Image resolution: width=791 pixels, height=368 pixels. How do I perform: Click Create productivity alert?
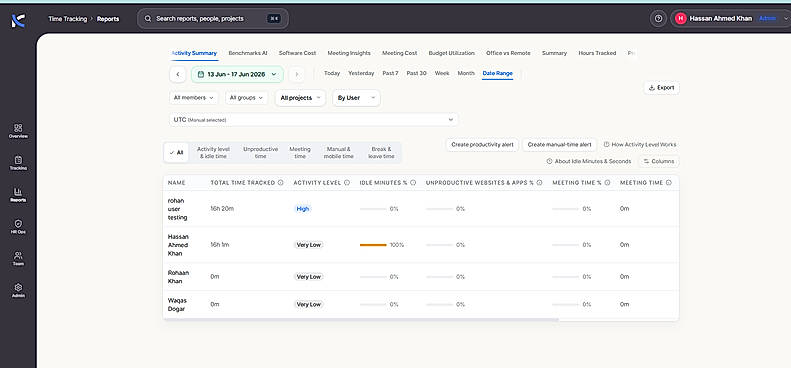tap(482, 145)
